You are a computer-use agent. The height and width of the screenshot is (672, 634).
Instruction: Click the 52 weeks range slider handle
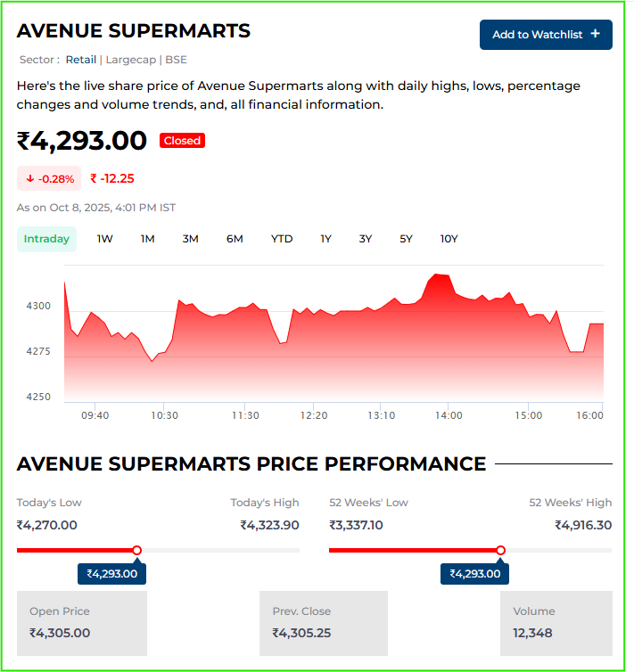click(500, 551)
